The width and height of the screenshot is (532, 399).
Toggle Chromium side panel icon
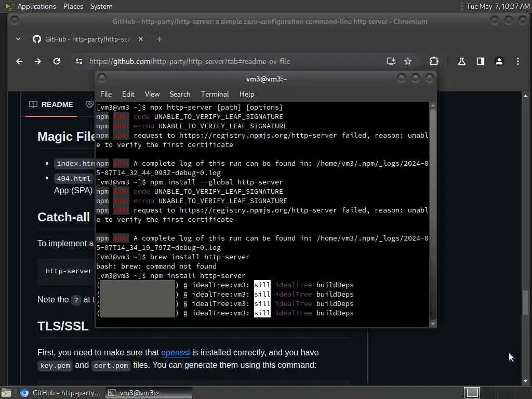click(481, 61)
